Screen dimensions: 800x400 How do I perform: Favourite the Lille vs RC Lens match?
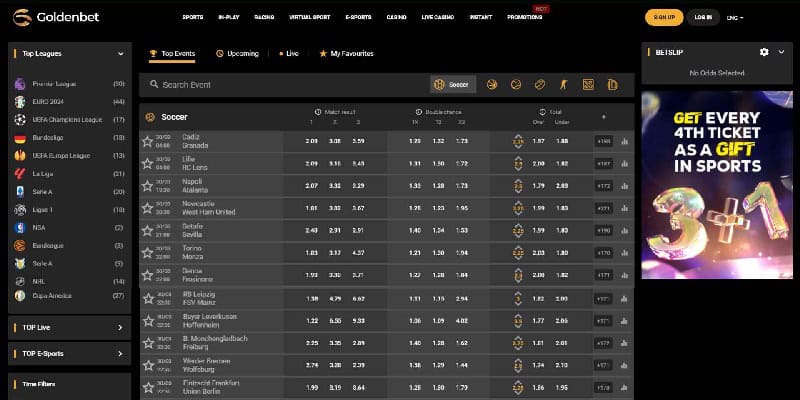147,164
